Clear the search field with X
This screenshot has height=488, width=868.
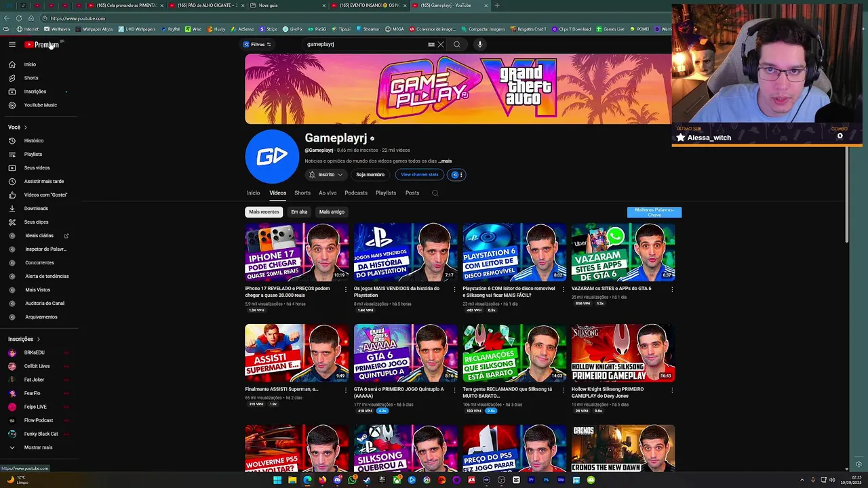click(441, 45)
